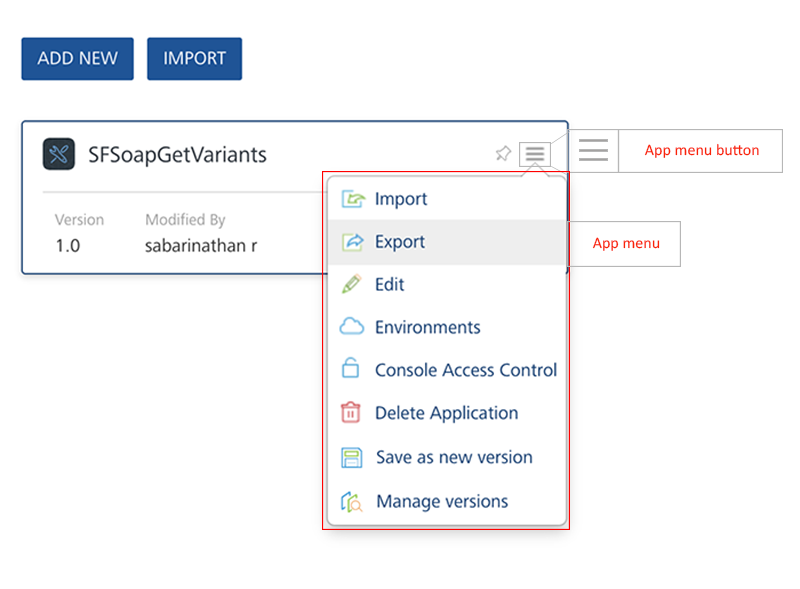Choose Export from the app menu

click(x=400, y=242)
